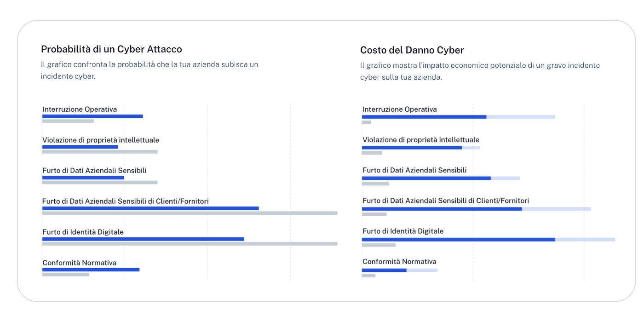Select 'Clienti/Fornitori' label in the cost chart
This screenshot has height=322, width=644.
coord(445,201)
